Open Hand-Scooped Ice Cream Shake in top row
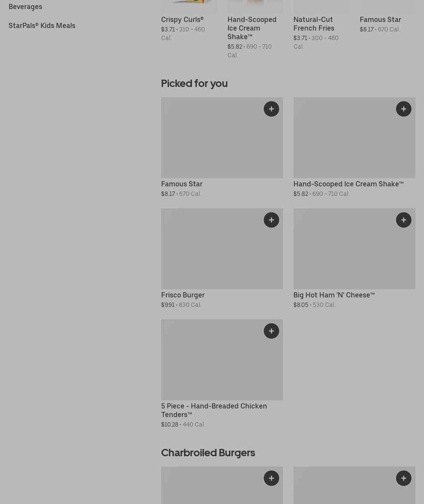Viewport: 424px width, 504px height. (x=252, y=28)
